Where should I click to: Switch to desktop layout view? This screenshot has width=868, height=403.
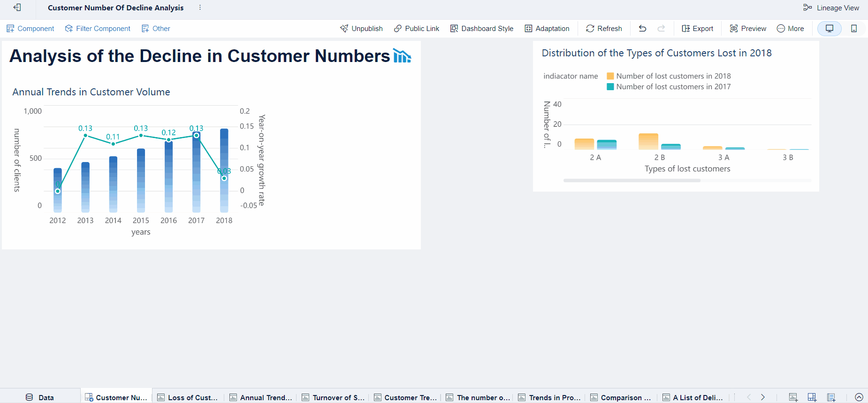[830, 29]
